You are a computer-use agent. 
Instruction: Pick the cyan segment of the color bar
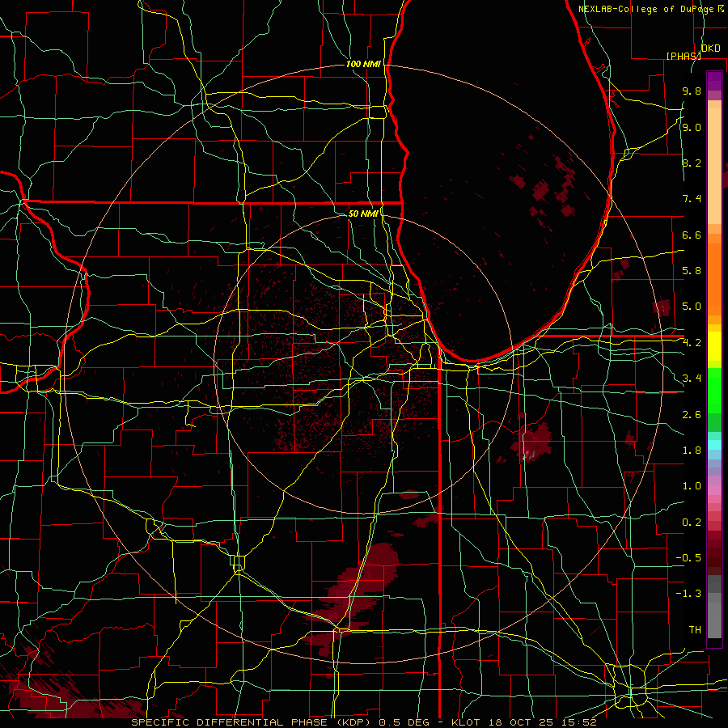point(714,445)
